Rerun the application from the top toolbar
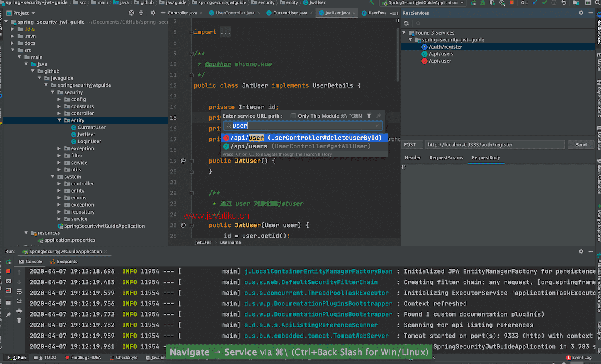The width and height of the screenshot is (601, 364). click(473, 3)
